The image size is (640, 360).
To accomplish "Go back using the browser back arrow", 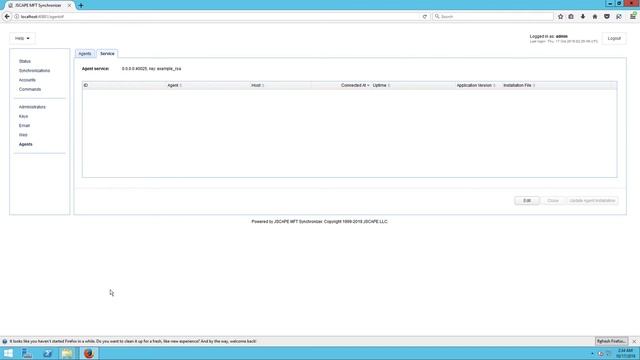I will pos(7,16).
